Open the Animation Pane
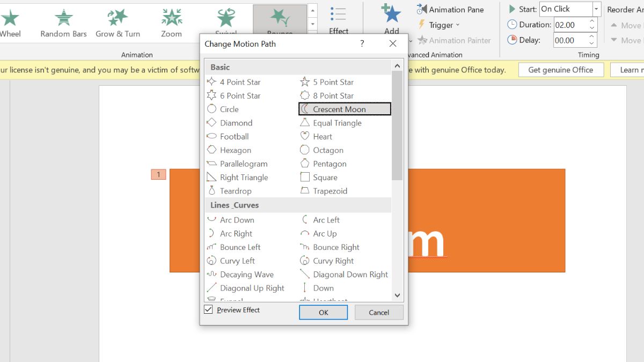This screenshot has height=362, width=644. tap(450, 10)
